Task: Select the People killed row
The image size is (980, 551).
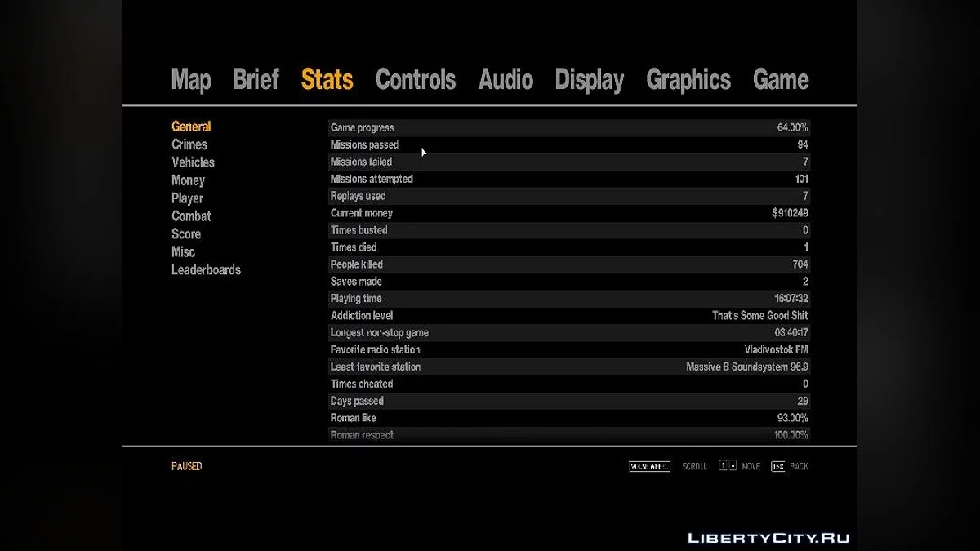Action: coord(569,264)
